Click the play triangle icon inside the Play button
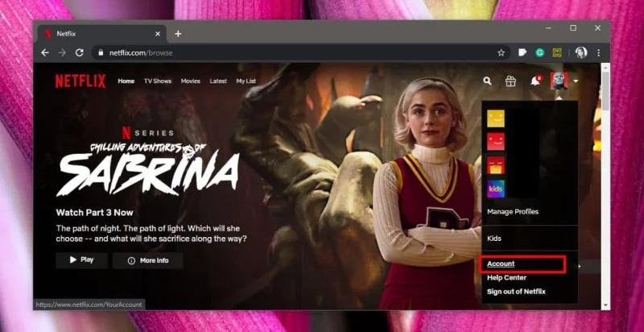The width and height of the screenshot is (644, 332). coord(73,259)
